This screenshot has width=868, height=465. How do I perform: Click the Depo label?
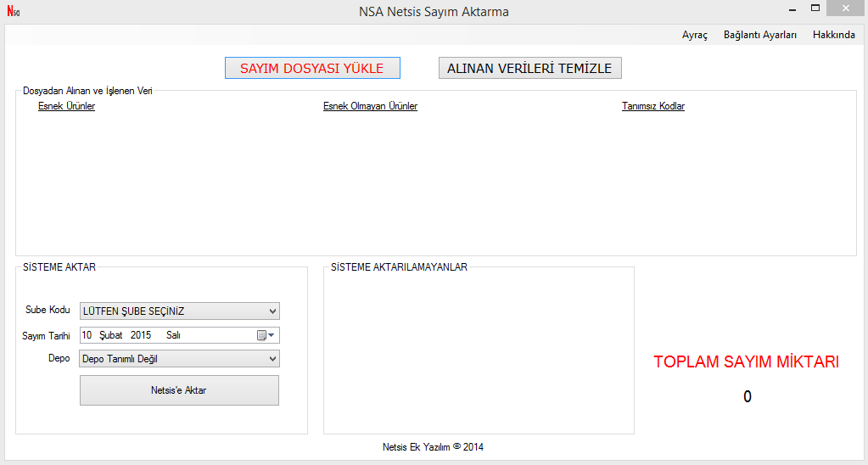click(x=59, y=358)
